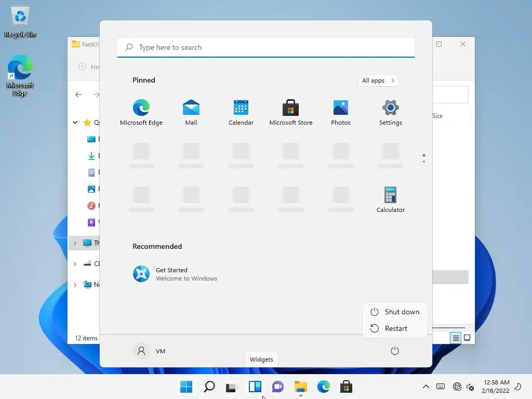Select Shut down from the power menu
This screenshot has height=399, width=532.
(x=395, y=312)
